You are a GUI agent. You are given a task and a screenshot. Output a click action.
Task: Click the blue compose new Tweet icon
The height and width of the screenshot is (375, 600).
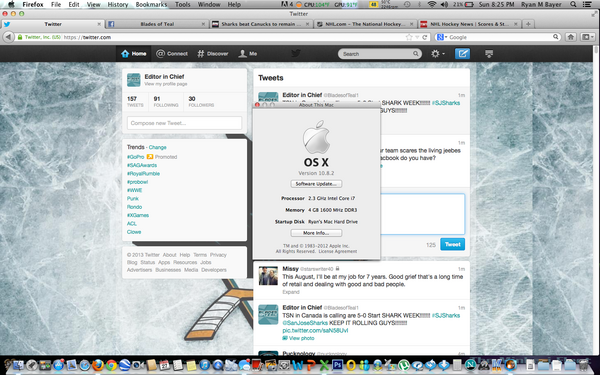(462, 54)
